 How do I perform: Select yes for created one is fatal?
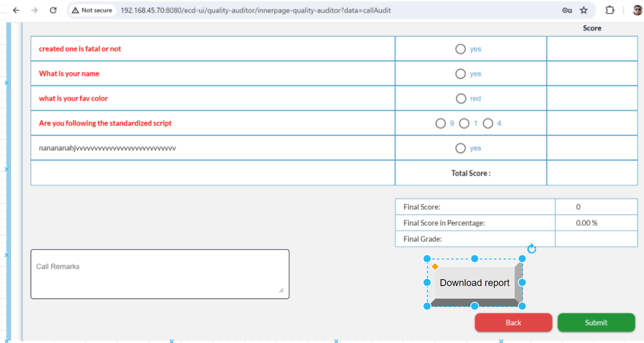pos(460,49)
